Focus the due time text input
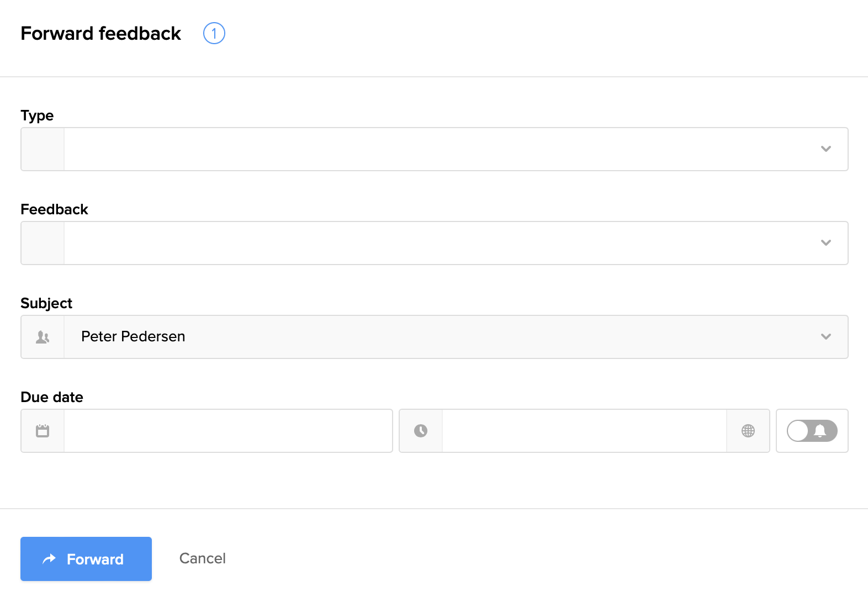Screen dimensions: 868x602 coord(584,431)
